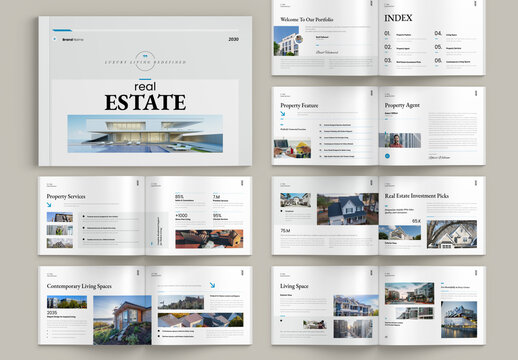Click index entry number 06.
Image resolution: width=518 pixels, height=360 pixels.
(438, 60)
